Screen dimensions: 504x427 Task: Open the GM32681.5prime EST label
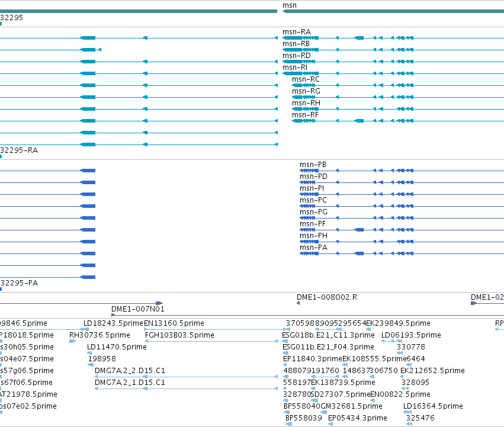(x=351, y=407)
